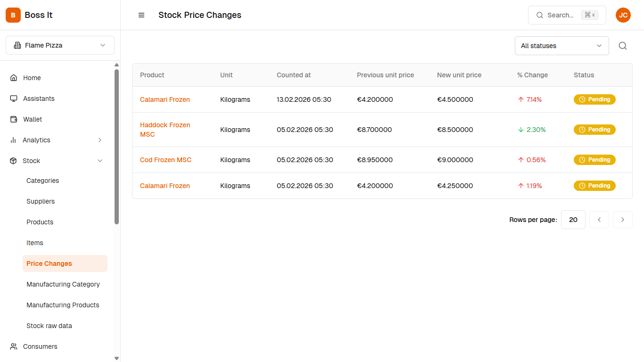Image resolution: width=644 pixels, height=362 pixels.
Task: Click the Wallet icon in the sidebar
Action: [x=14, y=119]
